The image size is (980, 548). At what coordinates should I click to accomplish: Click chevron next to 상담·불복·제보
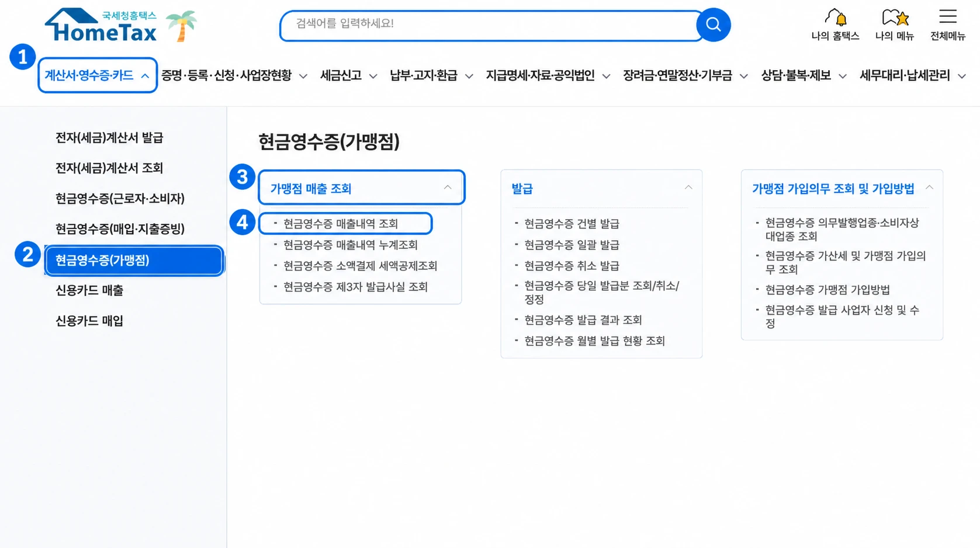(x=842, y=76)
